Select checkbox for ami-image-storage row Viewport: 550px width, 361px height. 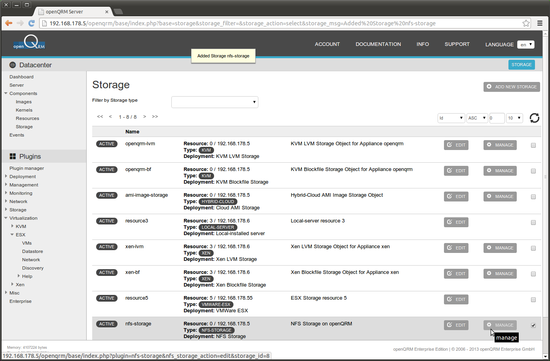click(x=533, y=196)
